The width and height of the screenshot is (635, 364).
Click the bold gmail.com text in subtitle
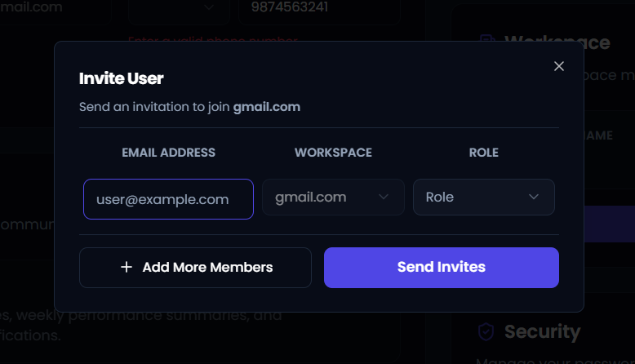pyautogui.click(x=267, y=107)
